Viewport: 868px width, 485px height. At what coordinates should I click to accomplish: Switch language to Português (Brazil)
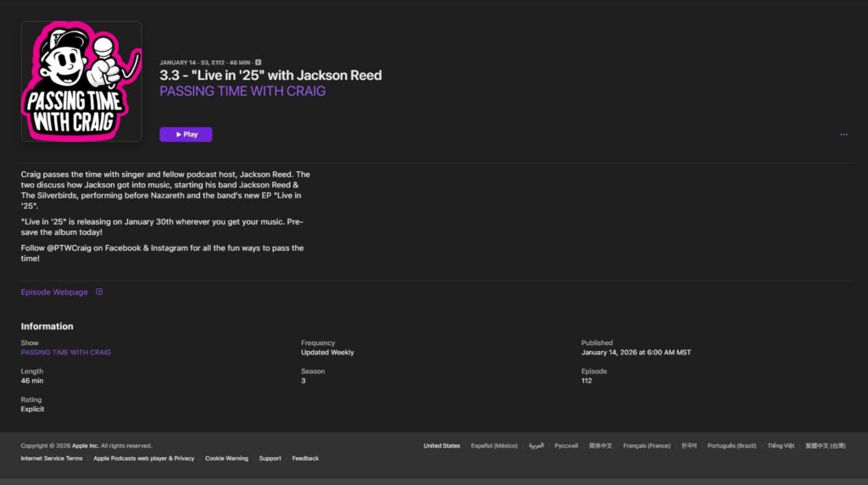(x=732, y=445)
